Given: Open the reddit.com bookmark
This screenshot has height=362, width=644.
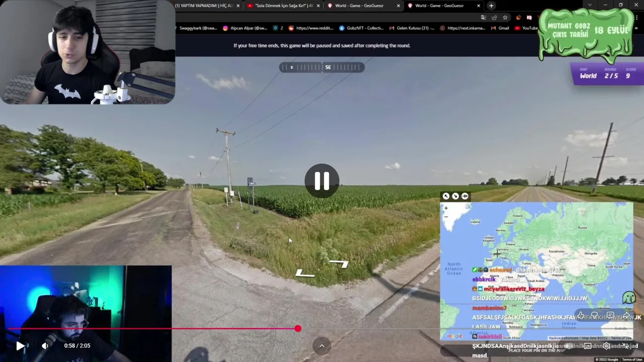Looking at the screenshot, I should click(311, 28).
